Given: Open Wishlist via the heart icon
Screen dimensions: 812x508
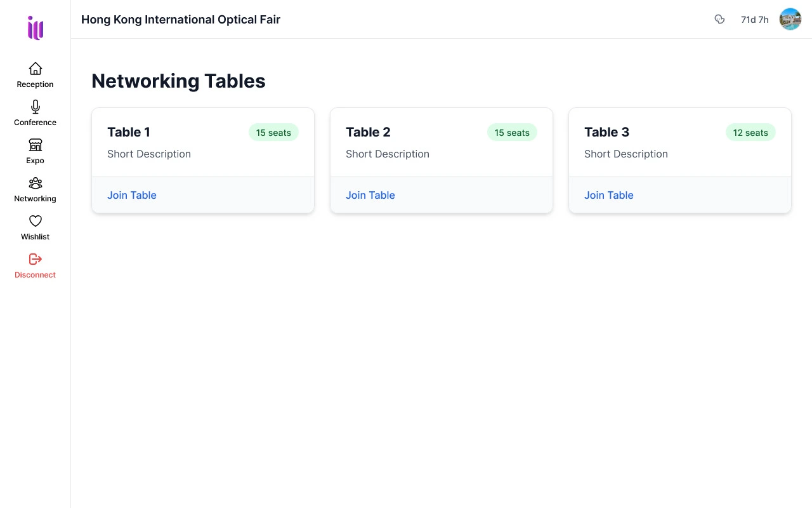Looking at the screenshot, I should [36, 221].
